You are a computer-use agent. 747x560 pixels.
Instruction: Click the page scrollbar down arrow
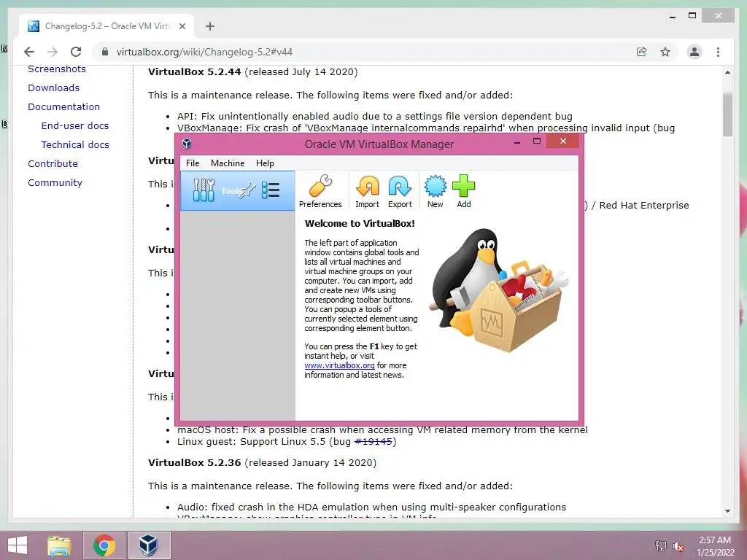coord(727,511)
